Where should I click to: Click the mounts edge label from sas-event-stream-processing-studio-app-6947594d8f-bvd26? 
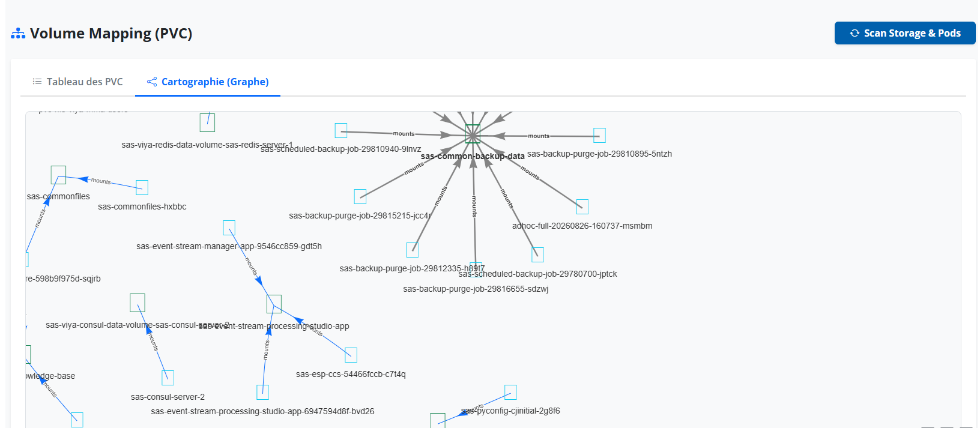[x=266, y=350]
